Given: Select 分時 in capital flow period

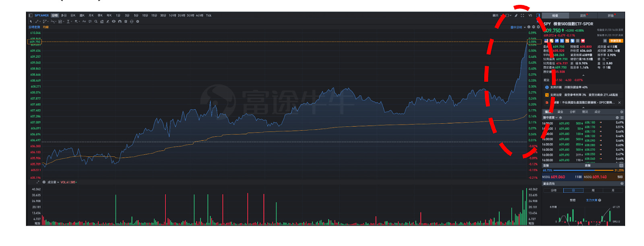Looking at the screenshot, I should (x=553, y=190).
